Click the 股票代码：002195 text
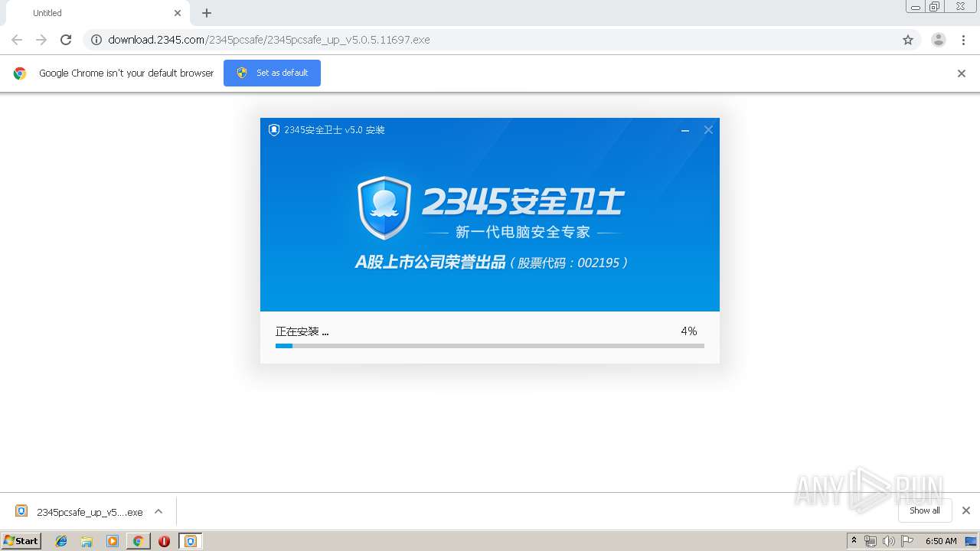Viewport: 980px width, 551px height. pos(569,262)
